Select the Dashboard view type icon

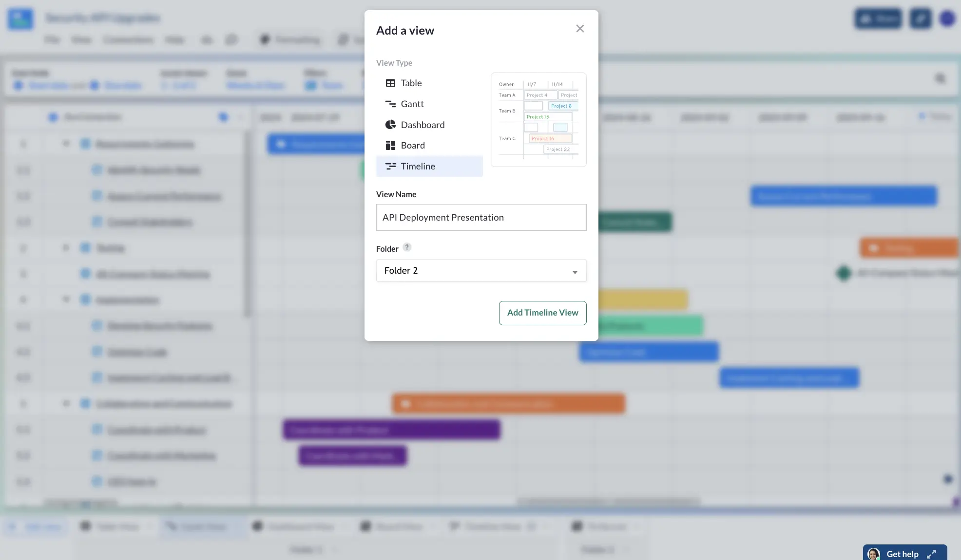(390, 125)
